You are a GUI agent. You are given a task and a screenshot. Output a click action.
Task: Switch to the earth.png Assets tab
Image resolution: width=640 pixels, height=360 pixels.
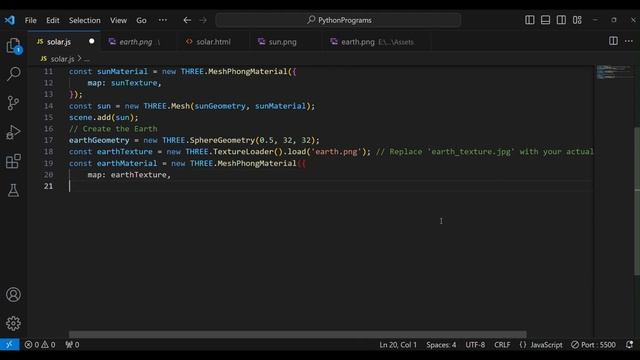click(x=377, y=42)
